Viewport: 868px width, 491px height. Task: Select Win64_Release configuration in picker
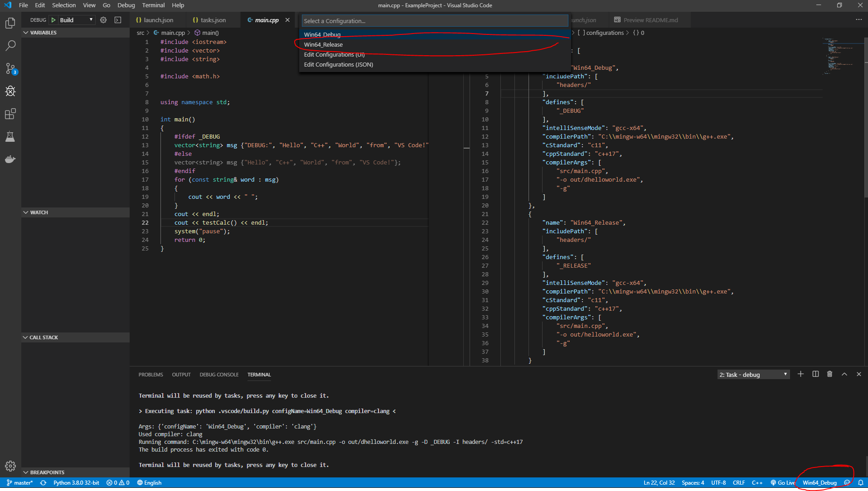(435, 44)
